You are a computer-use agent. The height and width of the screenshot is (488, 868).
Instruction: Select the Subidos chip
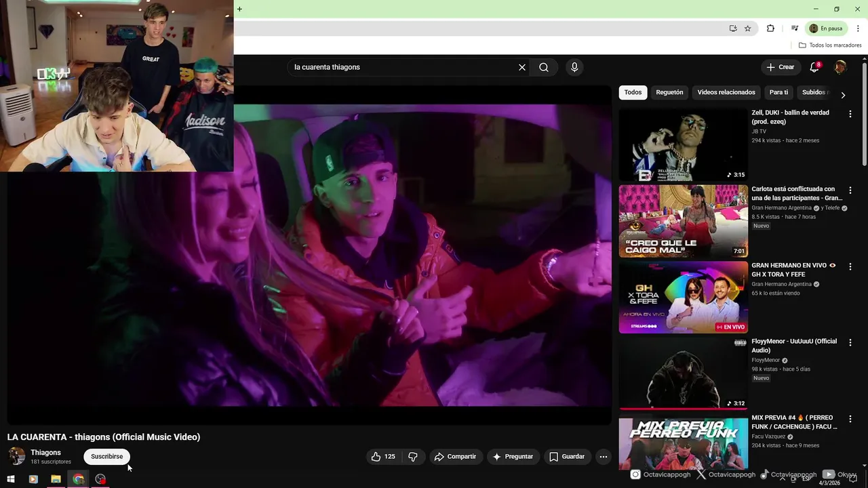click(814, 92)
